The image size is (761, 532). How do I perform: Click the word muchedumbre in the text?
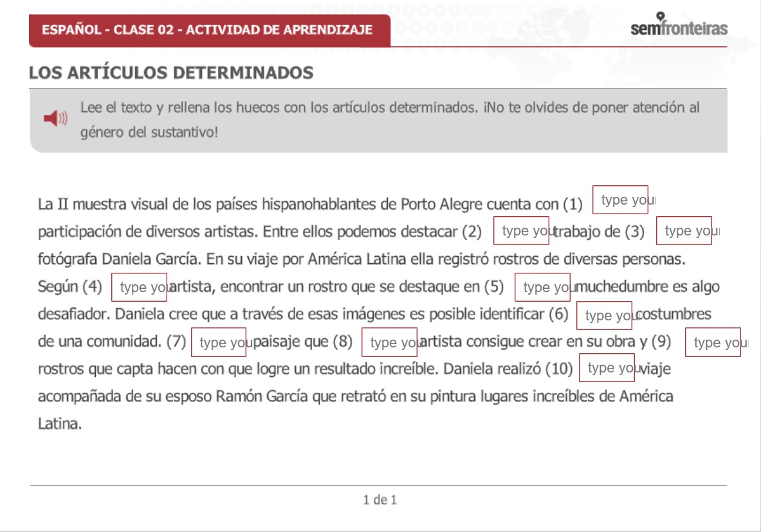tap(621, 287)
